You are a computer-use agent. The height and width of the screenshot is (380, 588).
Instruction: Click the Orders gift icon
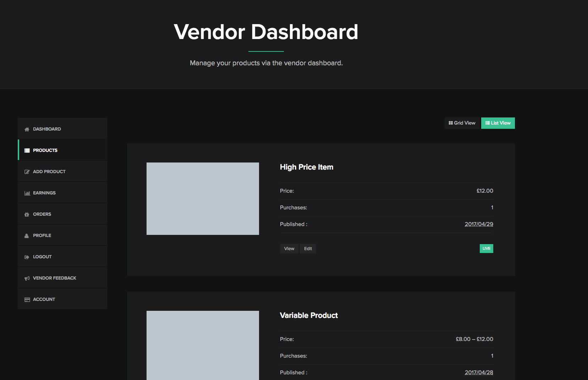[27, 214]
